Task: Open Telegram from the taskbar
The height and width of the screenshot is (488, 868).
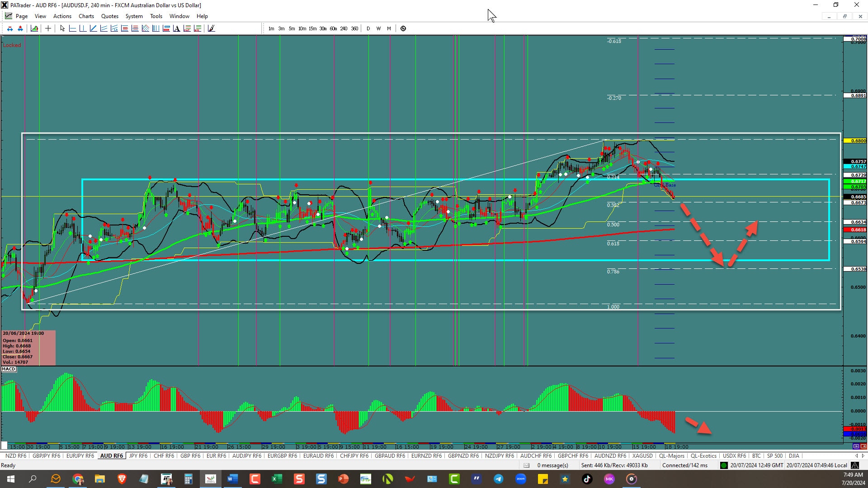Action: click(499, 479)
